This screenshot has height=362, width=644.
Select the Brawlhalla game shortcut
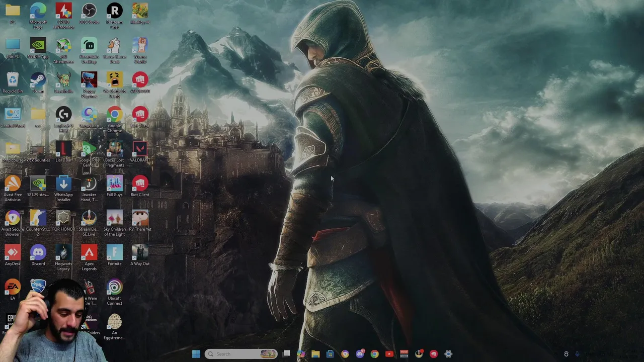(63, 82)
